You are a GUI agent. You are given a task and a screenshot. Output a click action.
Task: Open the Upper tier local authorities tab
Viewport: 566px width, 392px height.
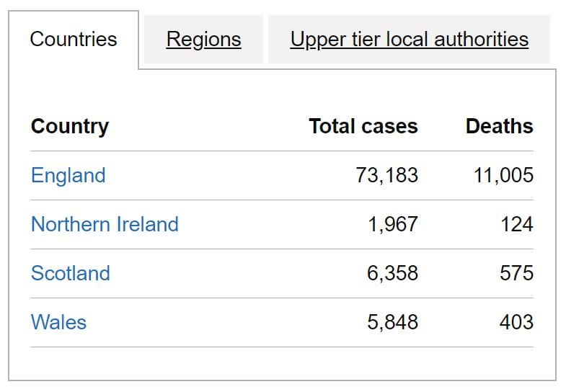409,39
